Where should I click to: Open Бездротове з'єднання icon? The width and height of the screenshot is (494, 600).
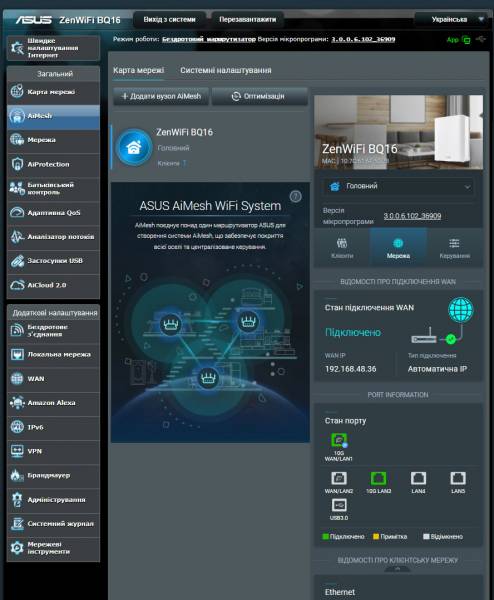pos(17,330)
